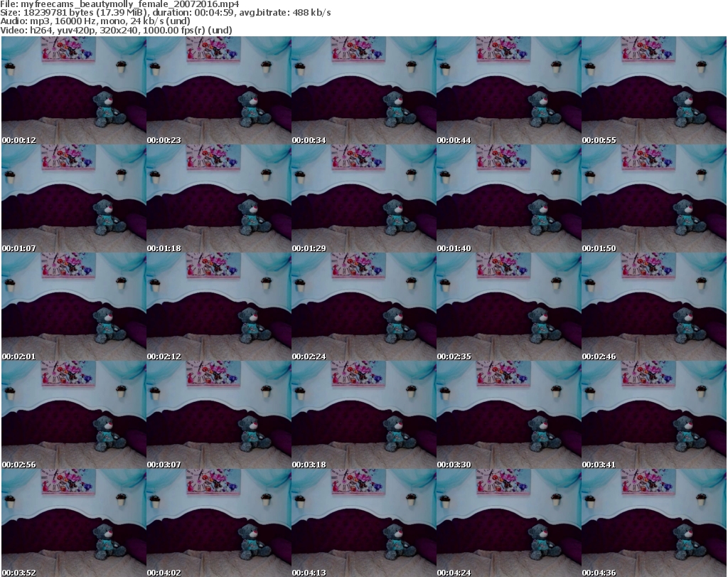Select the thumbnail stamped 00:00:12

pyautogui.click(x=74, y=90)
